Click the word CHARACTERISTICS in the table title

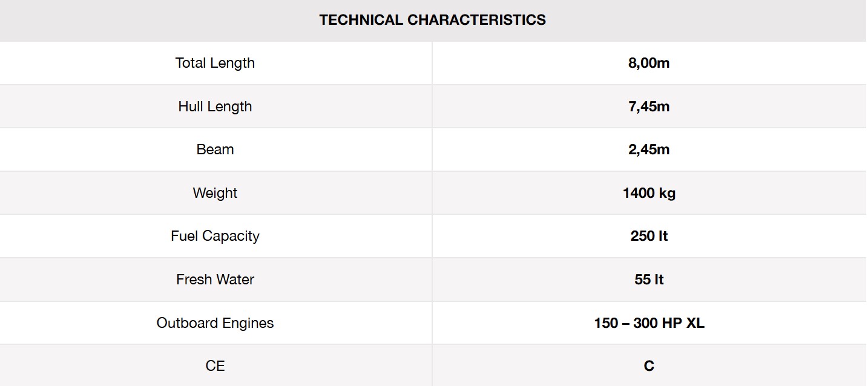click(x=476, y=20)
